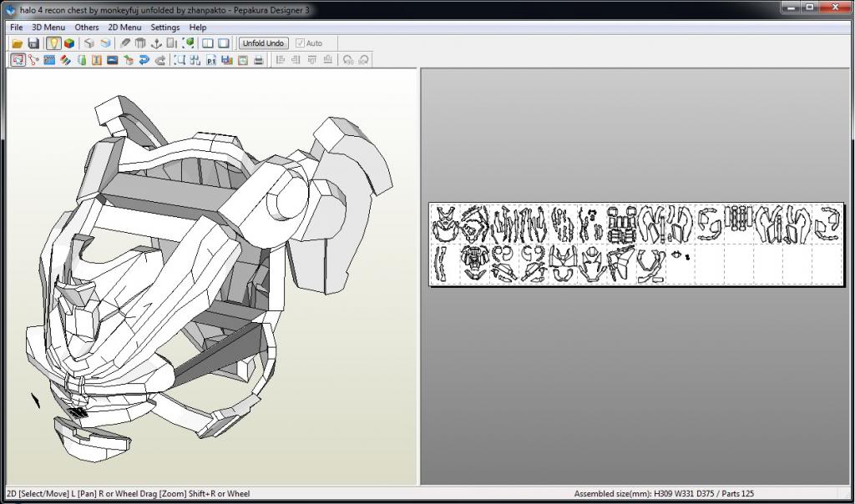855x504 pixels.
Task: Select the first unfolded pattern page thumbnail
Action: click(445, 224)
